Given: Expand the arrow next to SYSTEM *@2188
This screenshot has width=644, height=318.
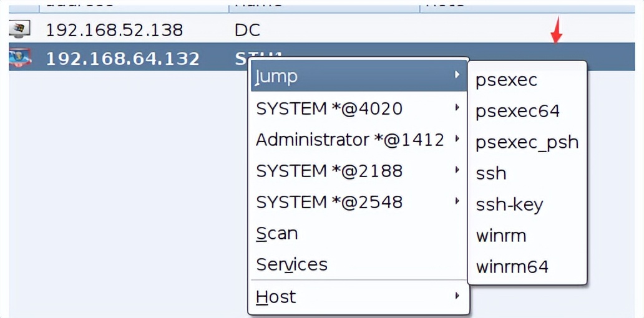Looking at the screenshot, I should [457, 170].
